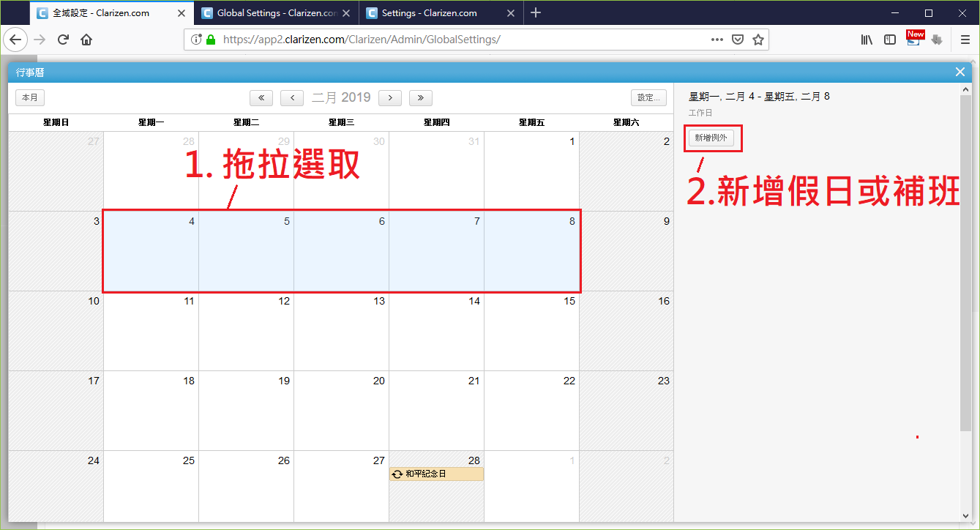The image size is (980, 530).
Task: Open the 設定... button
Action: click(x=648, y=97)
